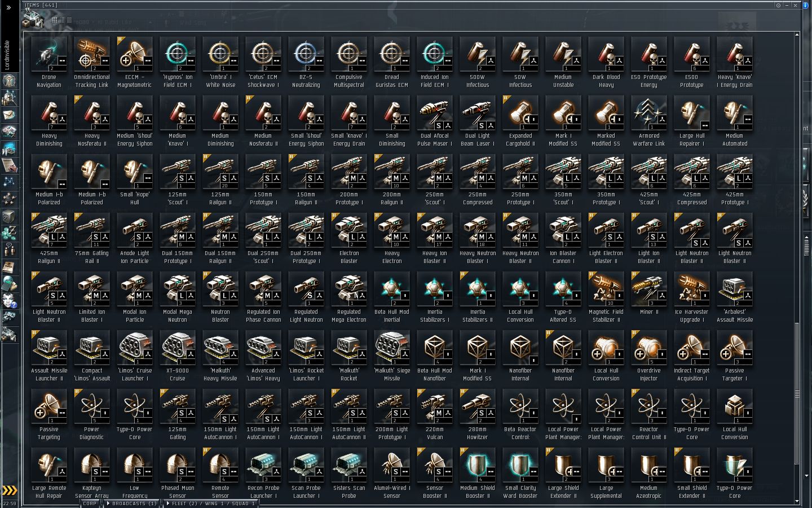
Task: Open the Corp tab
Action: coord(89,503)
